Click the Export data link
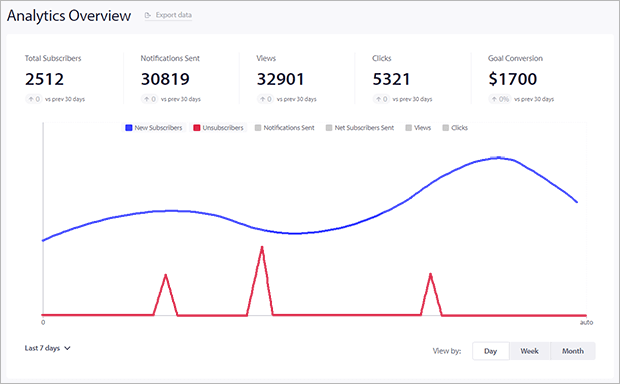The width and height of the screenshot is (620, 384). click(168, 15)
